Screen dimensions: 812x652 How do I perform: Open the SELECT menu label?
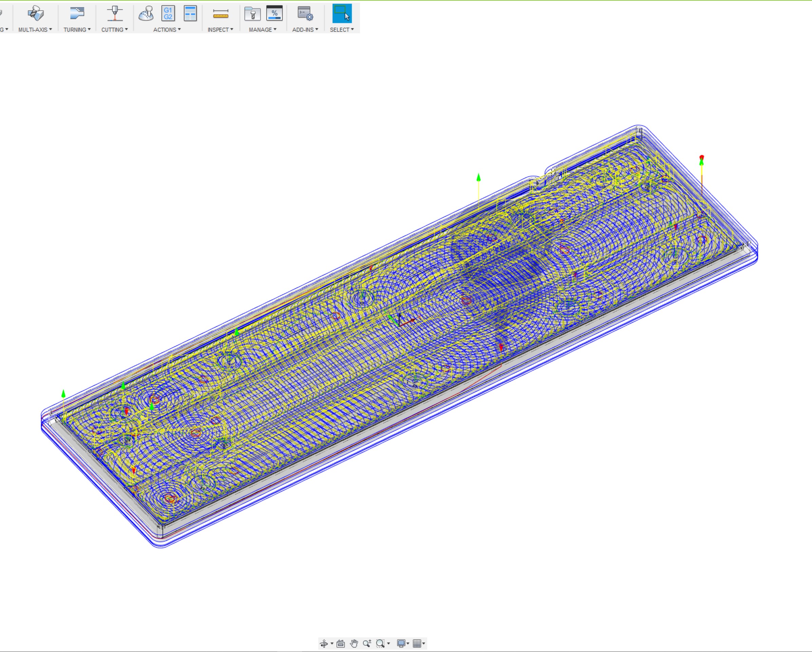[342, 30]
